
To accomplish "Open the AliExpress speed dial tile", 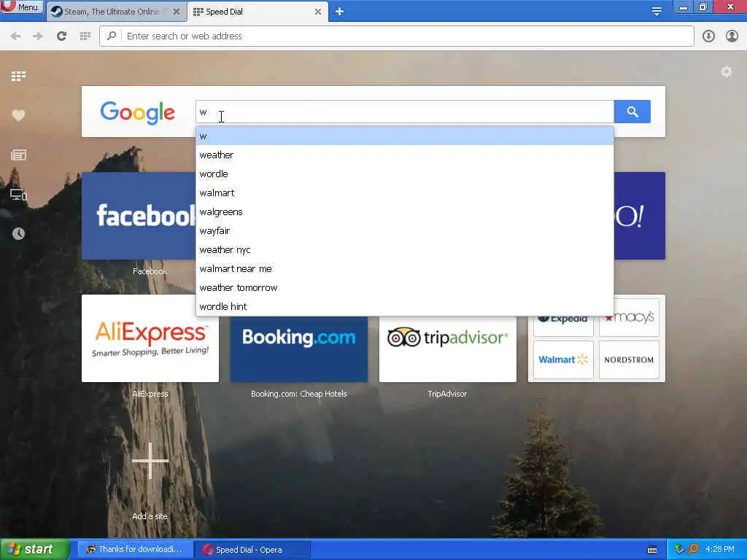I will coord(150,338).
